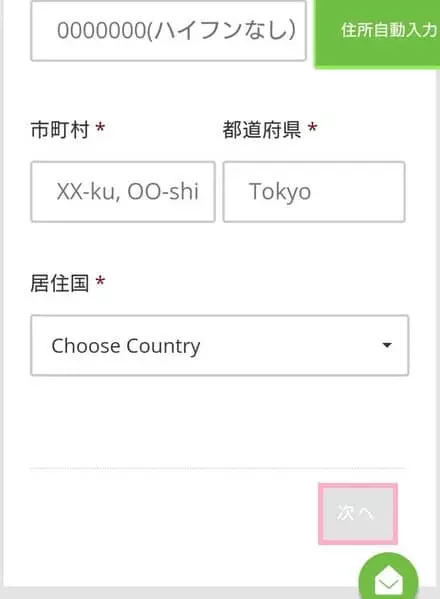Click the required asterisk beside 居住国
The image size is (440, 599).
point(100,281)
